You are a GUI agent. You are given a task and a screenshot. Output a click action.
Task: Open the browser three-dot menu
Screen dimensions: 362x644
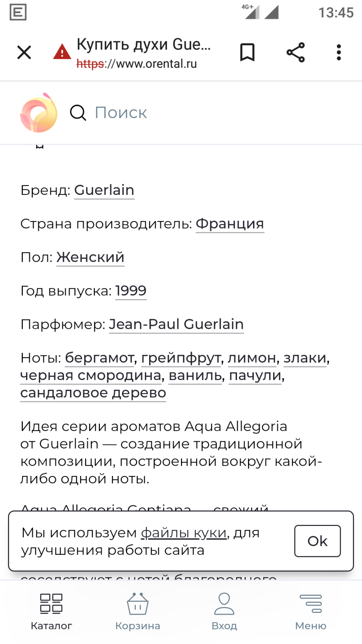(x=339, y=52)
